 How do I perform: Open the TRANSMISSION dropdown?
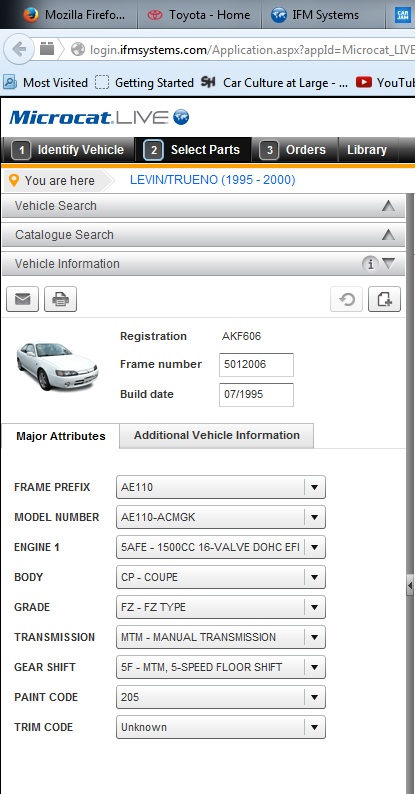(221, 637)
